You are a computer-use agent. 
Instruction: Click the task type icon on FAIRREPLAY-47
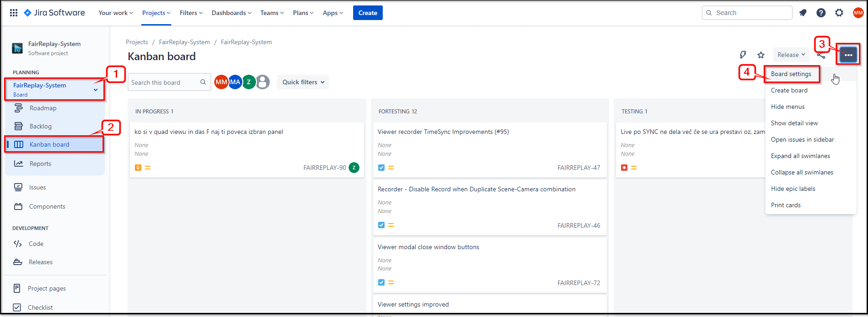(x=381, y=168)
